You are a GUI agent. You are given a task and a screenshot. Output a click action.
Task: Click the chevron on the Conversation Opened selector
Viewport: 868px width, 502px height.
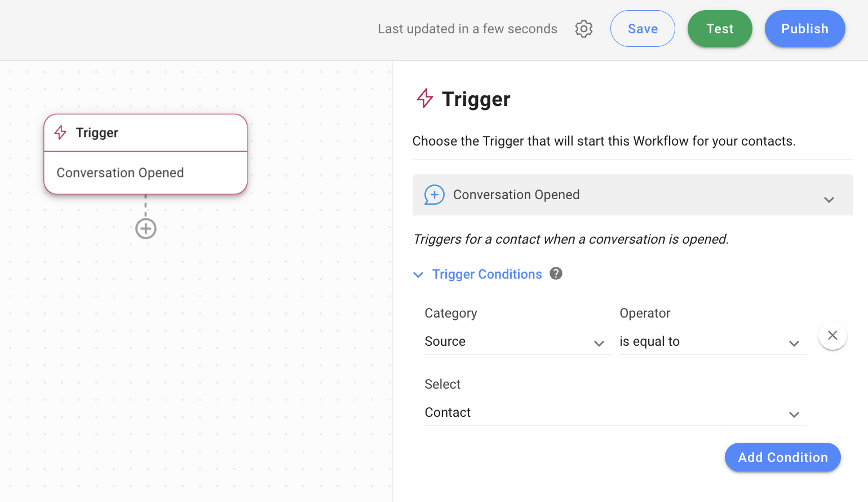tap(829, 199)
